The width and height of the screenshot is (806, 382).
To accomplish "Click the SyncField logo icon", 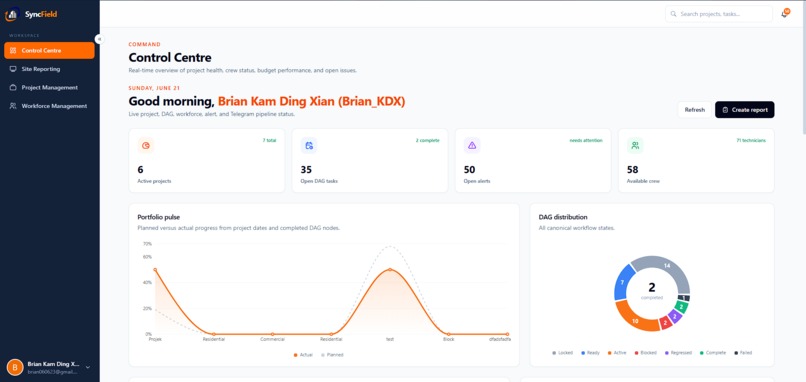I will (12, 14).
